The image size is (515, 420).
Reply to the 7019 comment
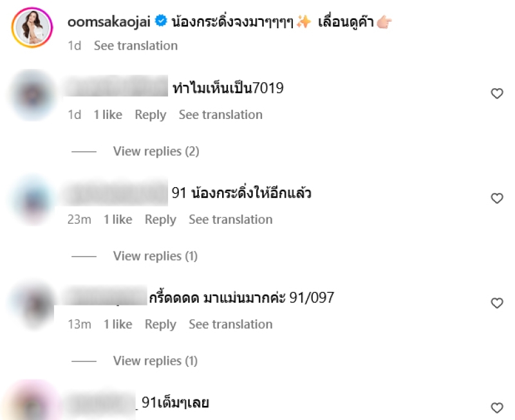coord(151,115)
